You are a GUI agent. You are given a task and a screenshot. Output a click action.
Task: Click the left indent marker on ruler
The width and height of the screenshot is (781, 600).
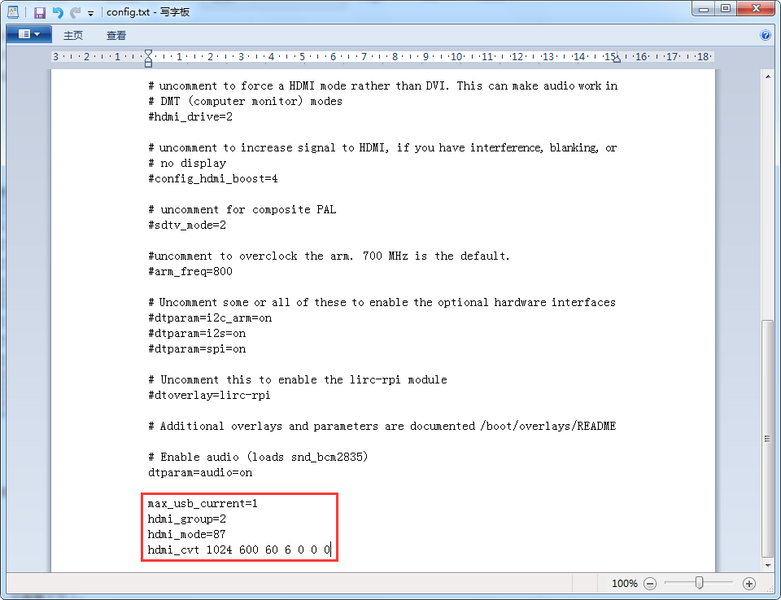tap(148, 58)
